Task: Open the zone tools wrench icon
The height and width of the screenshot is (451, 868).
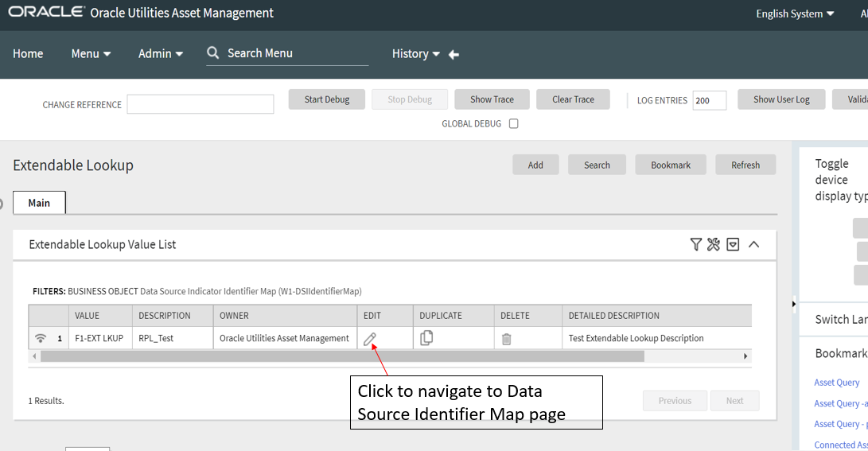Action: [714, 244]
